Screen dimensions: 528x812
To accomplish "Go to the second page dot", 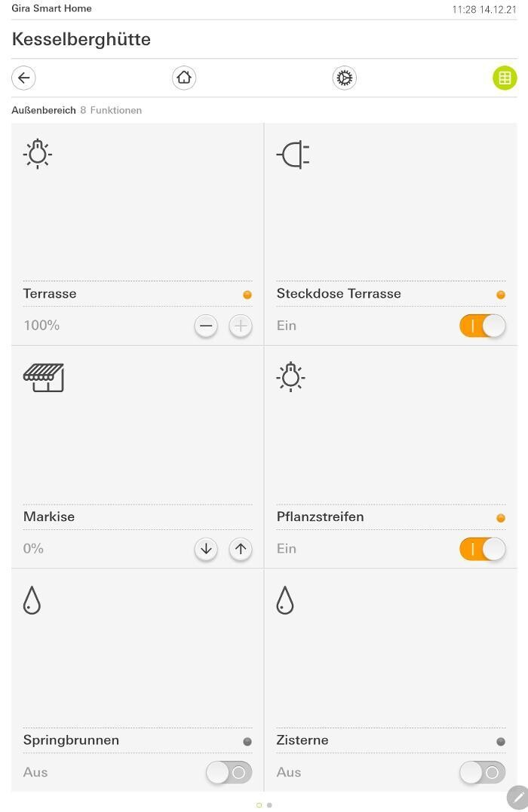I will tap(269, 805).
